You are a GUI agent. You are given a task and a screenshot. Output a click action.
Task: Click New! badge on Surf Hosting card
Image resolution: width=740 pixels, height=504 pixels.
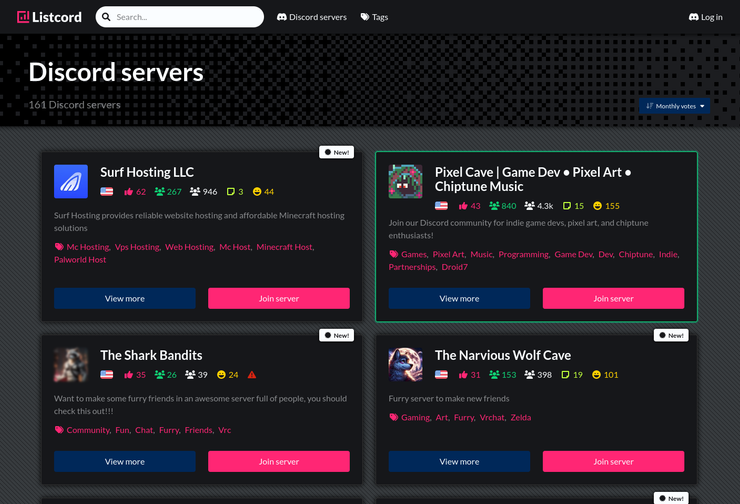(x=336, y=152)
